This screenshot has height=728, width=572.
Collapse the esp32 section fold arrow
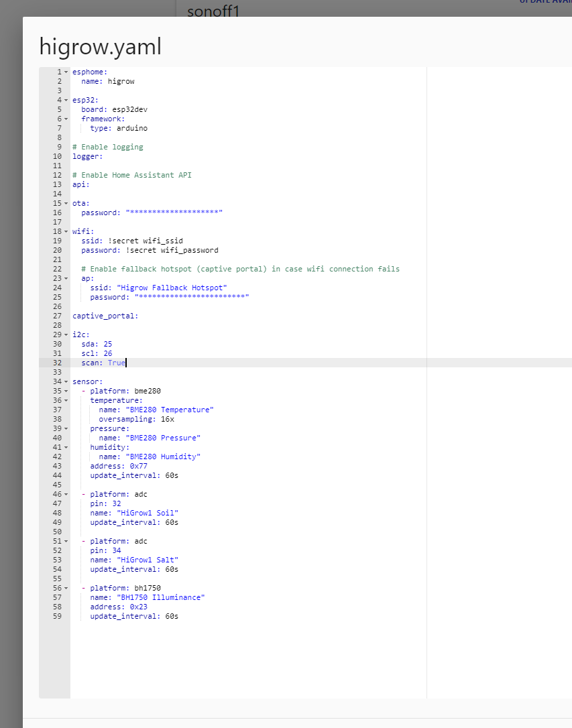65,99
